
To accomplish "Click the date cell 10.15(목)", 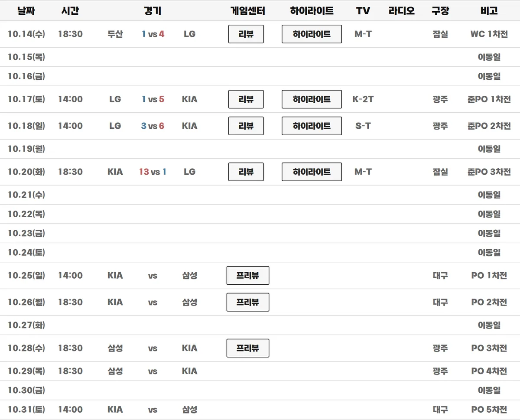I will click(x=26, y=57).
